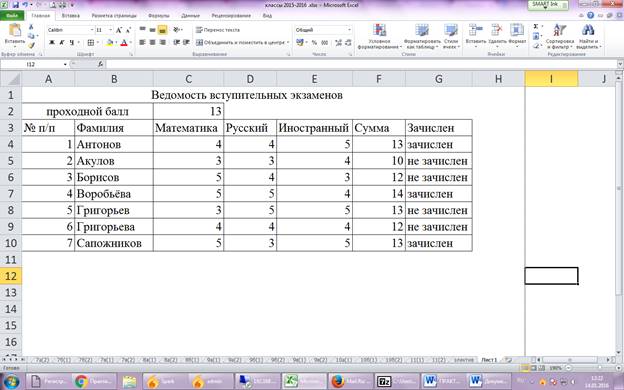The image size is (624, 390).
Task: Click the Decrease Indent icon
Action: tap(177, 42)
